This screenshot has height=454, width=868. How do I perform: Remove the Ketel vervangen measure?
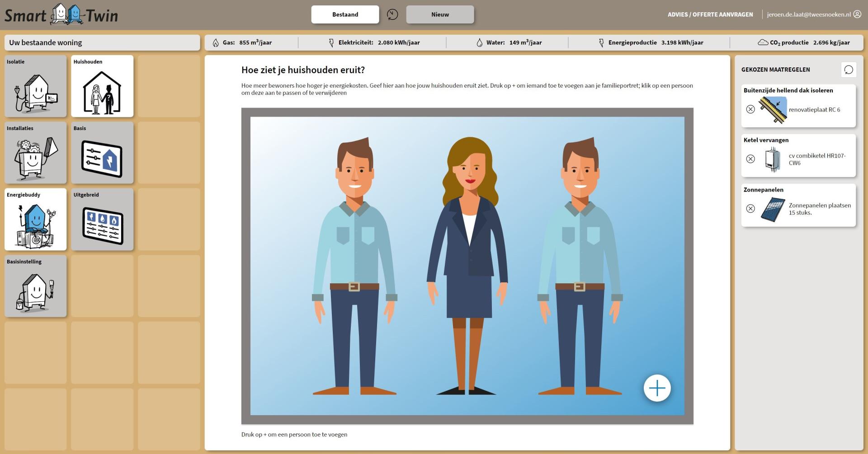pyautogui.click(x=750, y=159)
